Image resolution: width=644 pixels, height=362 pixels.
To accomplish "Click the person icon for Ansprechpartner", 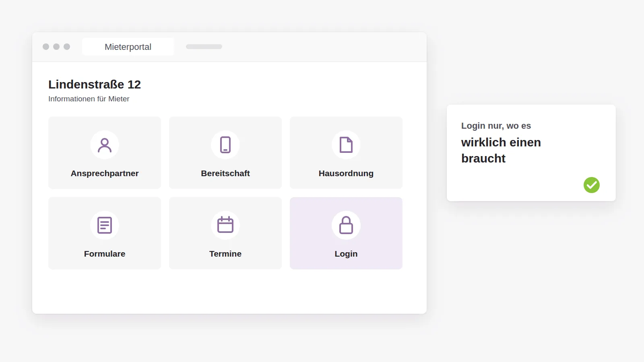I will point(105,145).
